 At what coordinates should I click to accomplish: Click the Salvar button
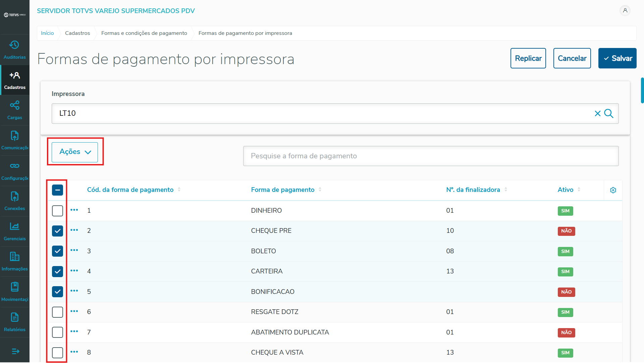click(617, 58)
